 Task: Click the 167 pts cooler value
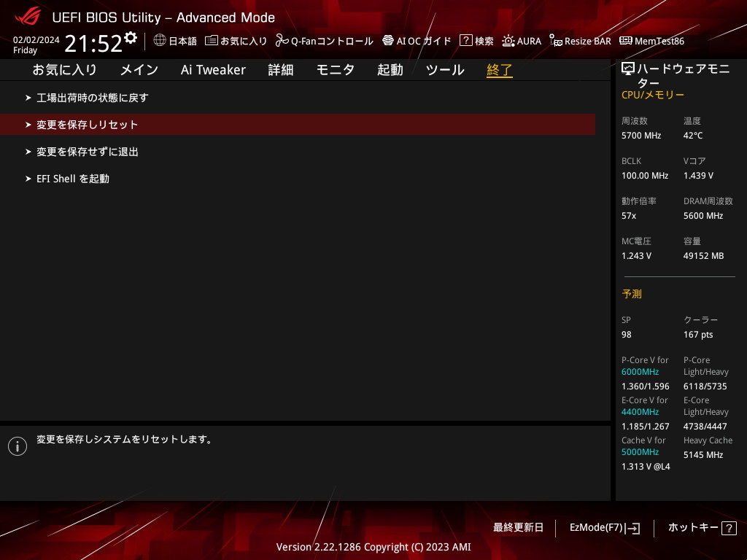coord(698,335)
